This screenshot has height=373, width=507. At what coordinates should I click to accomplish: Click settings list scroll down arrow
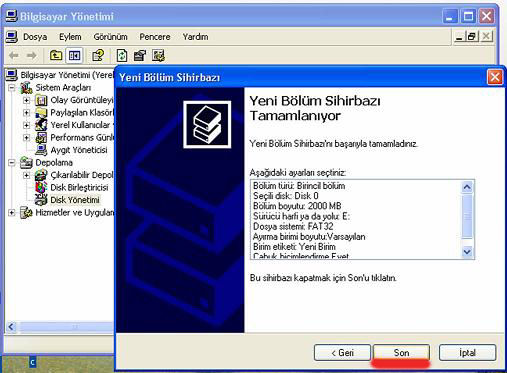(x=467, y=252)
